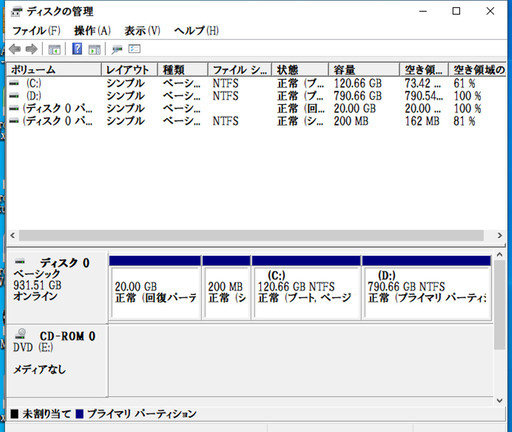The image size is (512, 432).
Task: Click the Back arrow toolbar icon
Action: (15, 49)
